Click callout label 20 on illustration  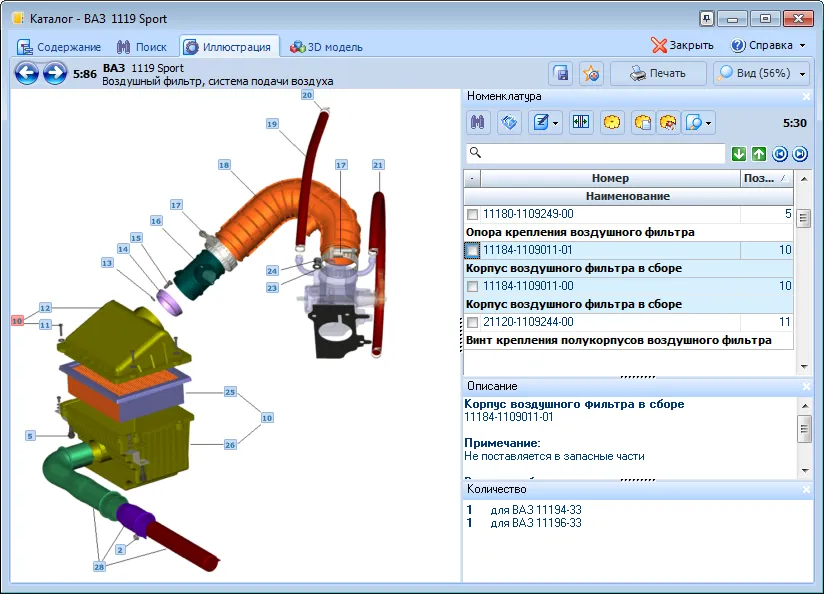point(307,95)
